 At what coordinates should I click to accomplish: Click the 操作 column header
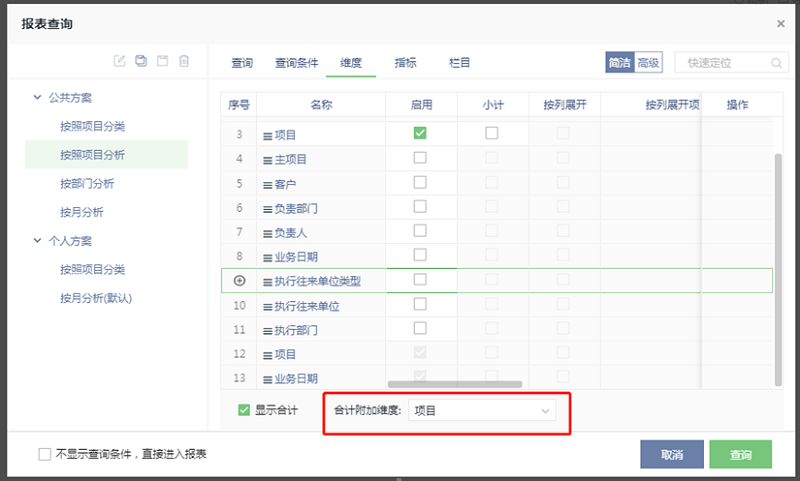tap(737, 105)
